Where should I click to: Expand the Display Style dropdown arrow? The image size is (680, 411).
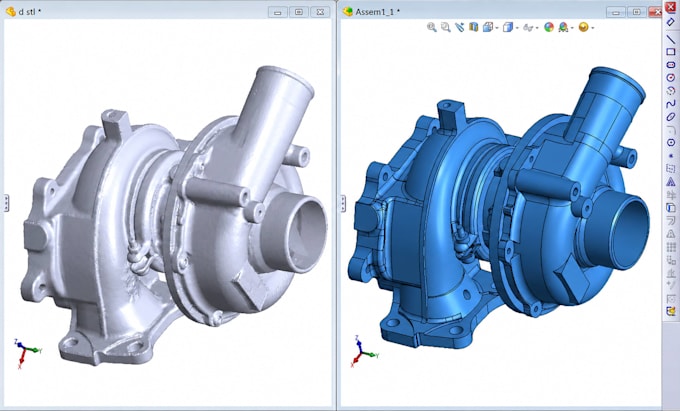[517, 28]
